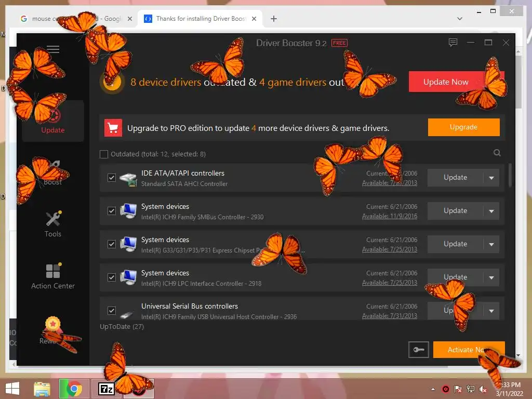
Task: Open network tray icon
Action: 471,389
